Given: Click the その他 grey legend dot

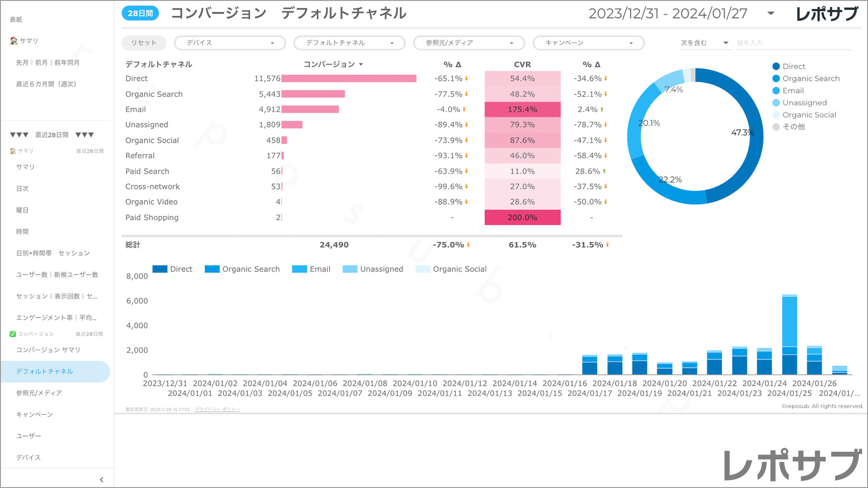Looking at the screenshot, I should [x=776, y=127].
